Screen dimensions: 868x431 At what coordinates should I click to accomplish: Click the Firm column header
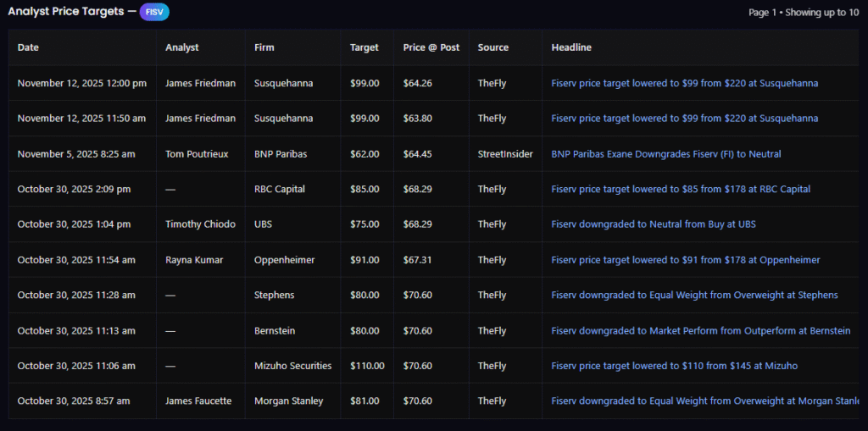[x=264, y=47]
